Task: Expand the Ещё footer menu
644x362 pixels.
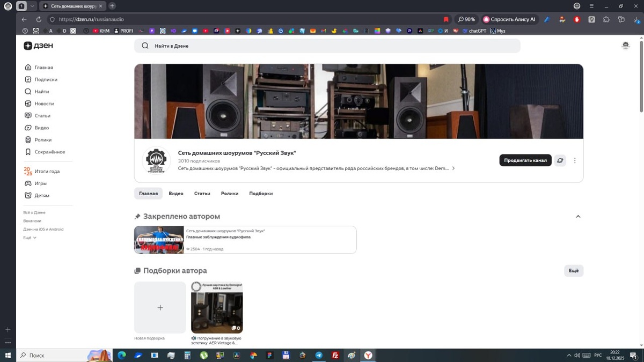Action: [30, 238]
